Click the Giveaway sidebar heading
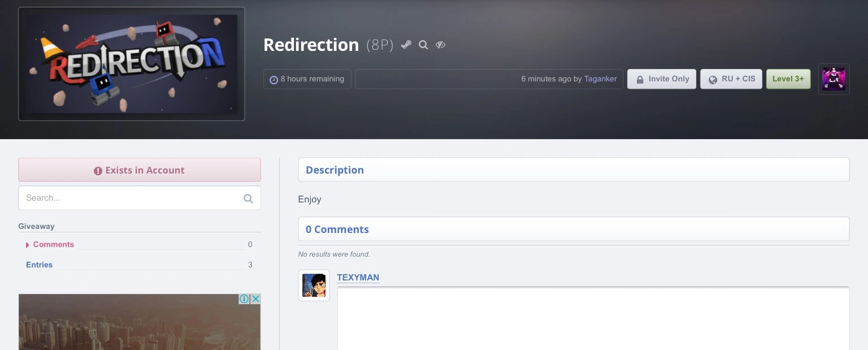Viewport: 868px width, 350px height. tap(36, 226)
